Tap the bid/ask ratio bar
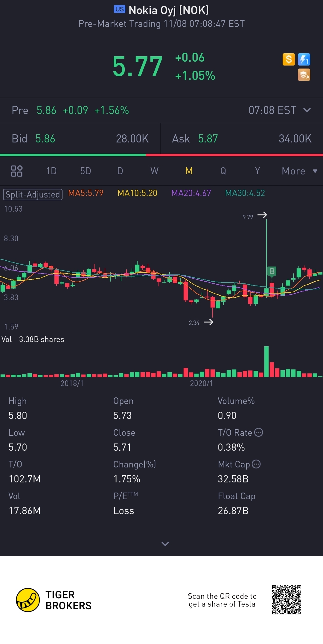The height and width of the screenshot is (644, 323). click(x=161, y=155)
